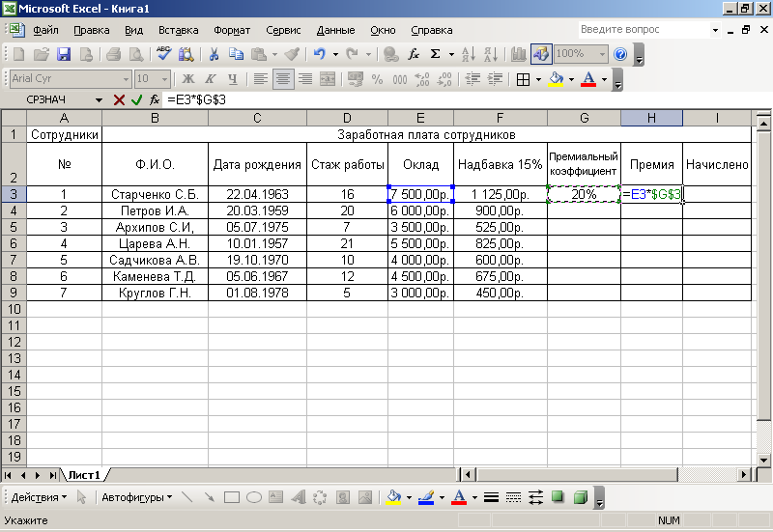Toggle Bold formatting (Ж)
This screenshot has height=532, width=773.
tap(187, 79)
